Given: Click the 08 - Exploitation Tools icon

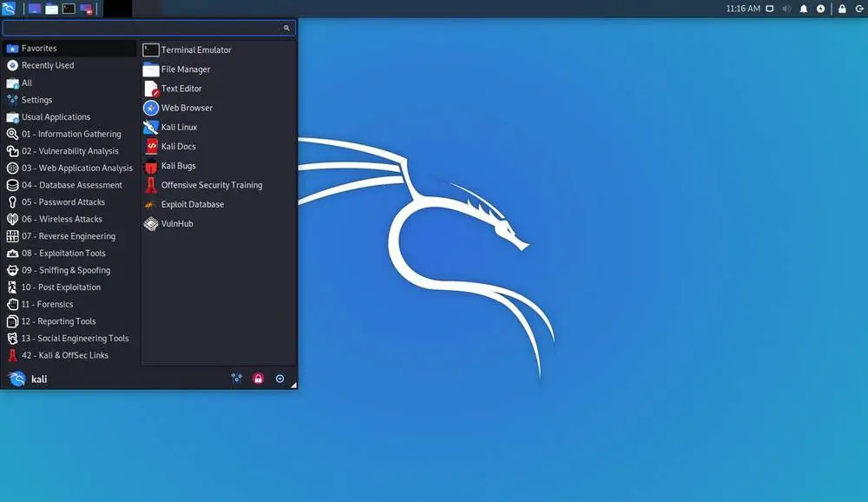Looking at the screenshot, I should tap(12, 254).
